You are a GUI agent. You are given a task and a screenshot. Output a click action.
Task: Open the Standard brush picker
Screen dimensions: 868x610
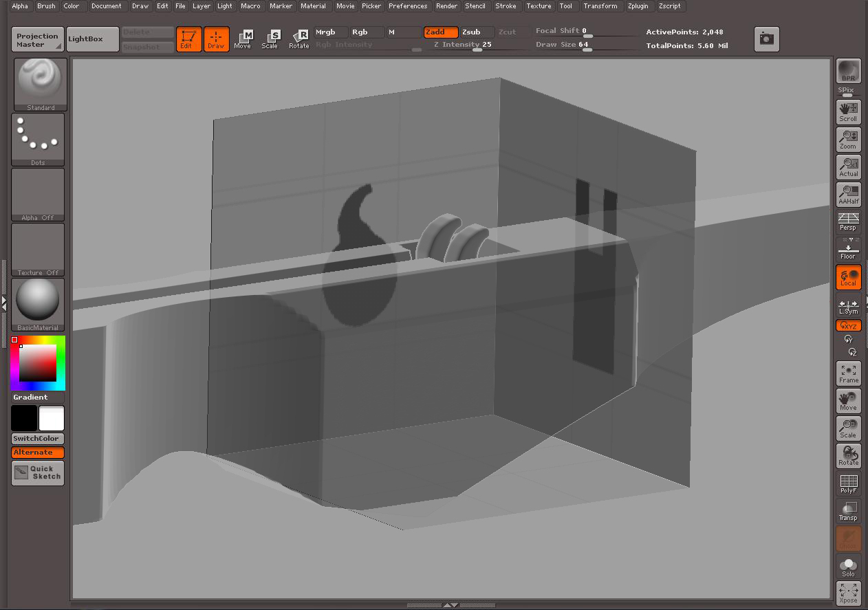41,84
